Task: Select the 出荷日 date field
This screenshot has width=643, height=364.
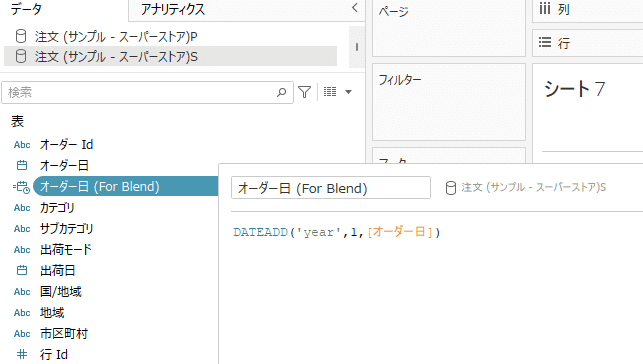Action: click(57, 271)
